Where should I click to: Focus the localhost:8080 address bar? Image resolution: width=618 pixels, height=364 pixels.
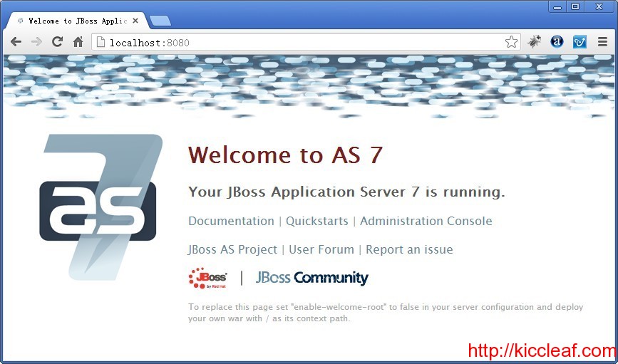click(x=306, y=42)
